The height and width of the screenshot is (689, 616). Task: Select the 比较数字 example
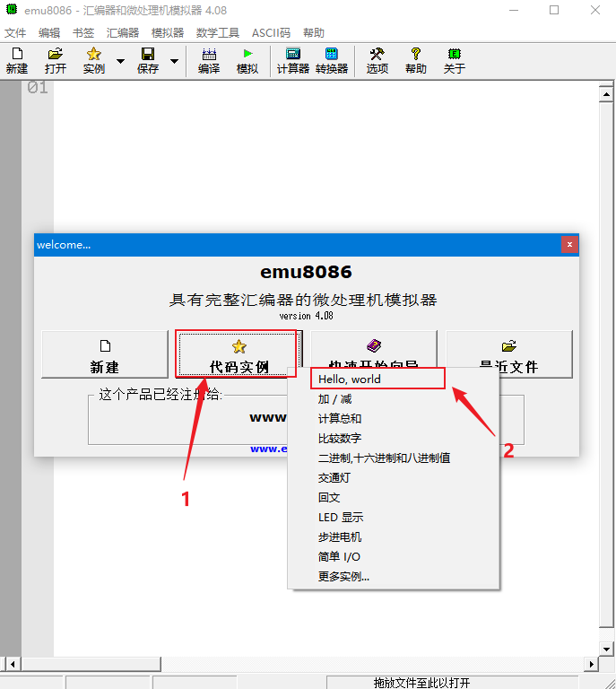(393, 438)
